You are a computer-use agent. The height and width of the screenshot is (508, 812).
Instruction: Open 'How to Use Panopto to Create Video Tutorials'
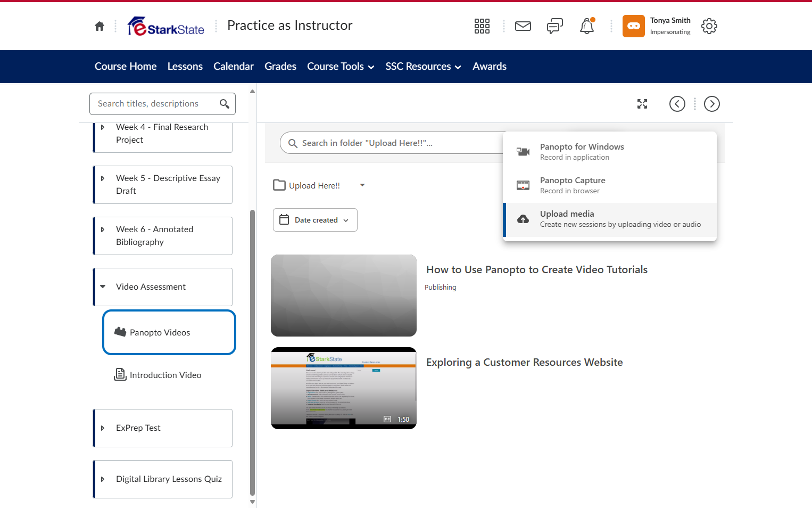tap(537, 269)
